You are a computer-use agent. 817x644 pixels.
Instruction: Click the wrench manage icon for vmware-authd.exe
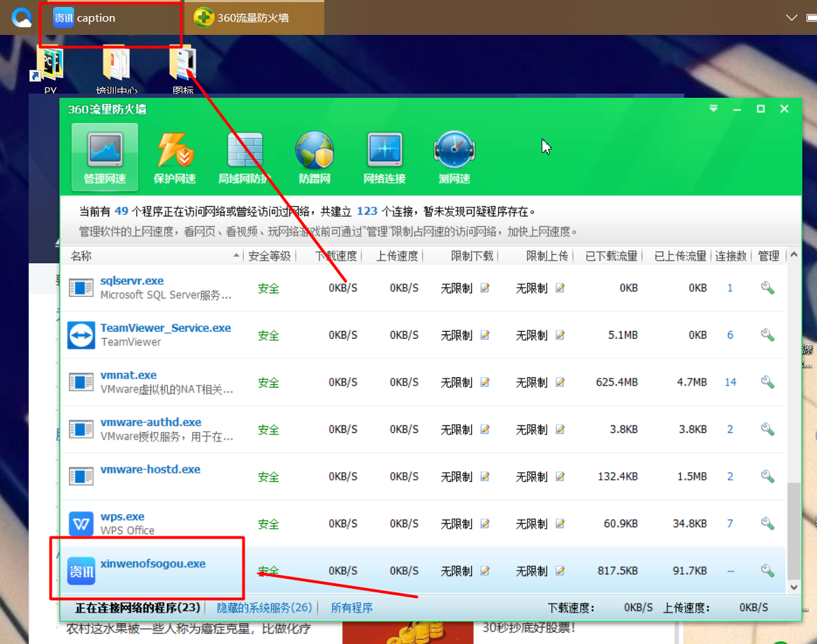tap(767, 429)
